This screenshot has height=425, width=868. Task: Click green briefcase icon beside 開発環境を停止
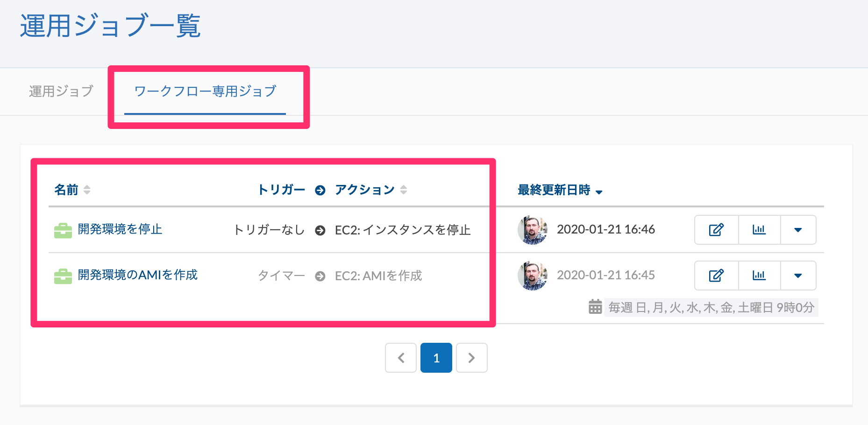(x=63, y=230)
